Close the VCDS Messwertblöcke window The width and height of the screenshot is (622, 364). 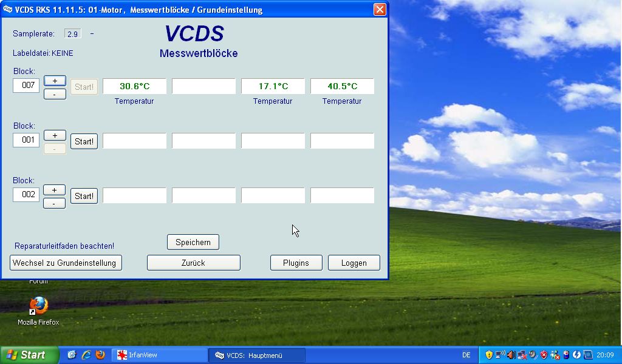coord(380,10)
